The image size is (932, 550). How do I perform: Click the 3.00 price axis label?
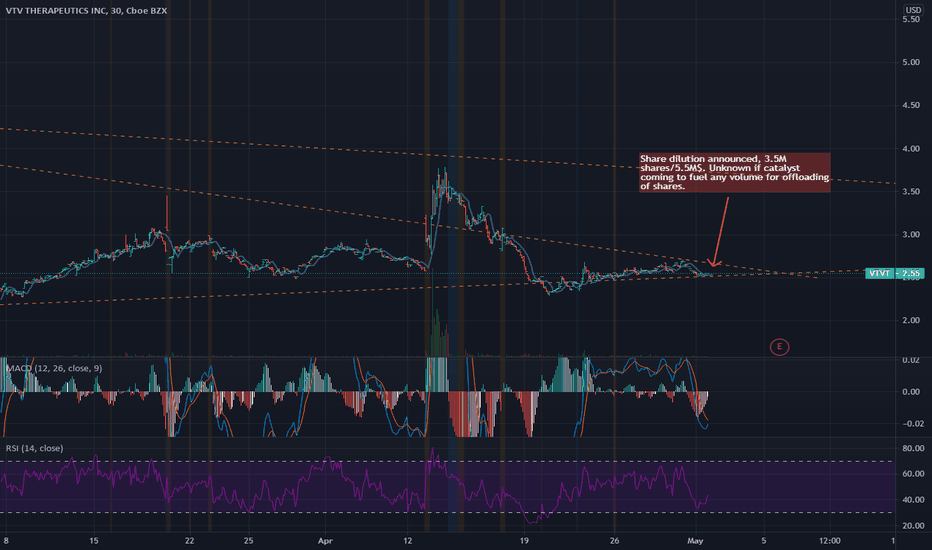(x=911, y=235)
